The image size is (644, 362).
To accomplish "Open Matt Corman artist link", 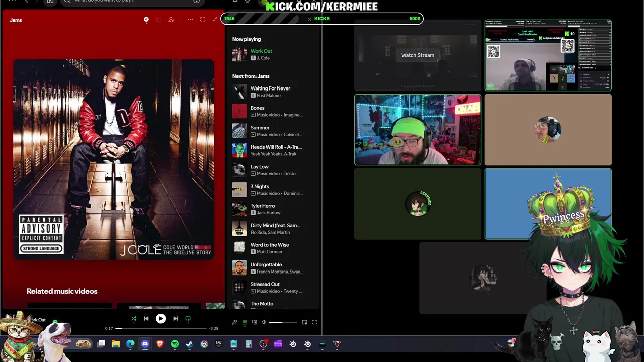I will click(269, 252).
